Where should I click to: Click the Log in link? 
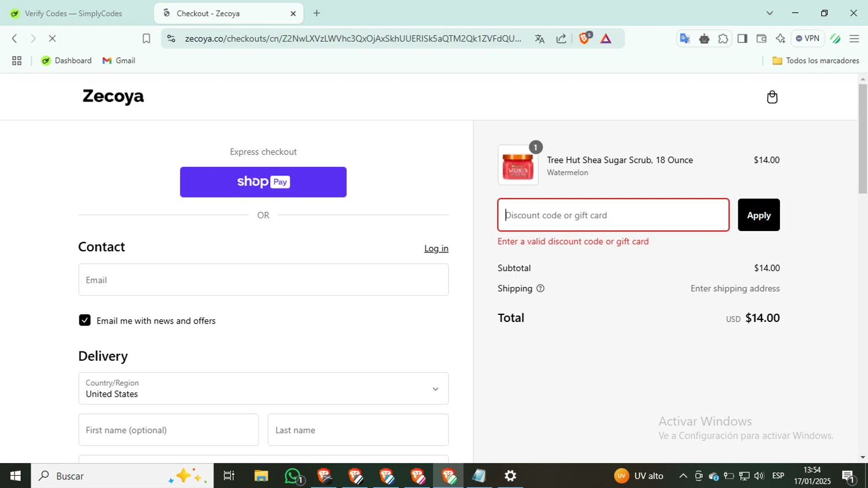tap(436, 248)
